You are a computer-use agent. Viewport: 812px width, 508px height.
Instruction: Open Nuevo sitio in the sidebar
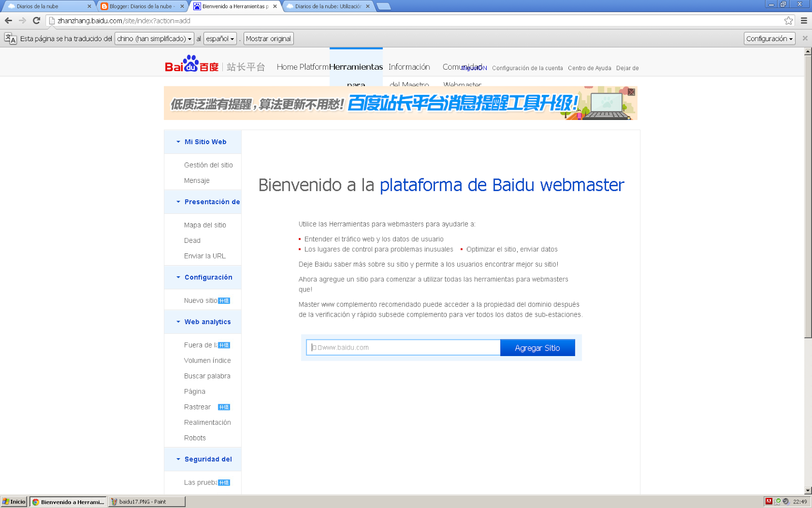[x=200, y=301]
